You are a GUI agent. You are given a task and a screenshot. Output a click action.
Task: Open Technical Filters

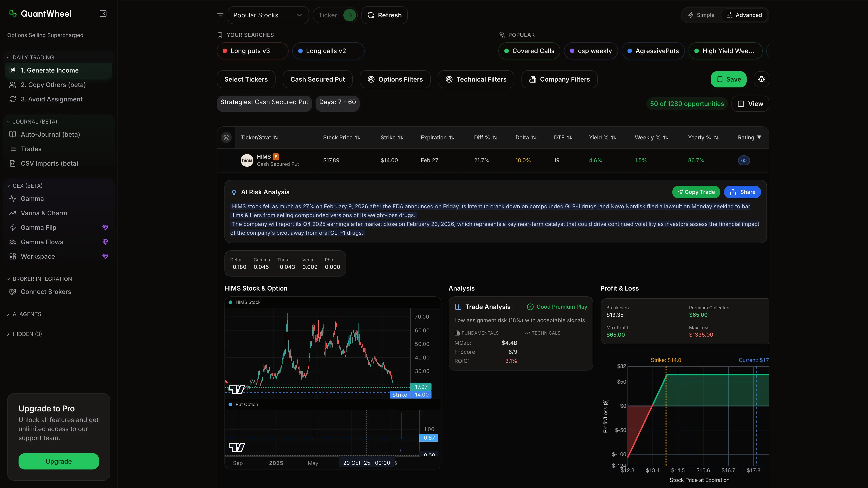[x=476, y=80]
